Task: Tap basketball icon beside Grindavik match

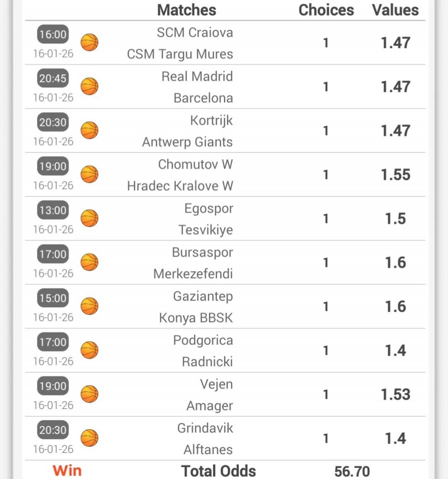Action: point(90,438)
